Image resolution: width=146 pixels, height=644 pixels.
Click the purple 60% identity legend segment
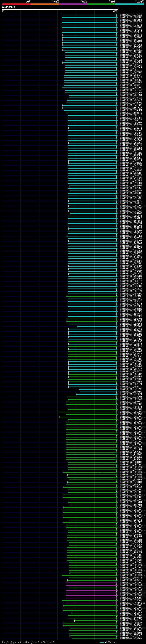pyautogui.click(x=73, y=4)
